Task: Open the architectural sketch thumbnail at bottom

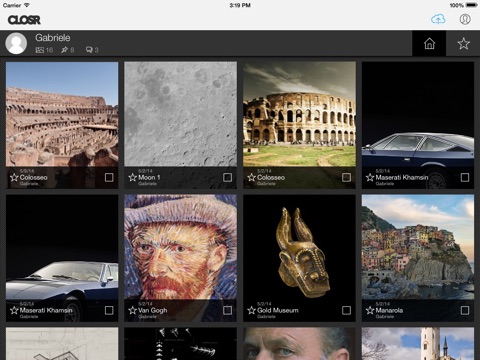Action: coord(62,344)
